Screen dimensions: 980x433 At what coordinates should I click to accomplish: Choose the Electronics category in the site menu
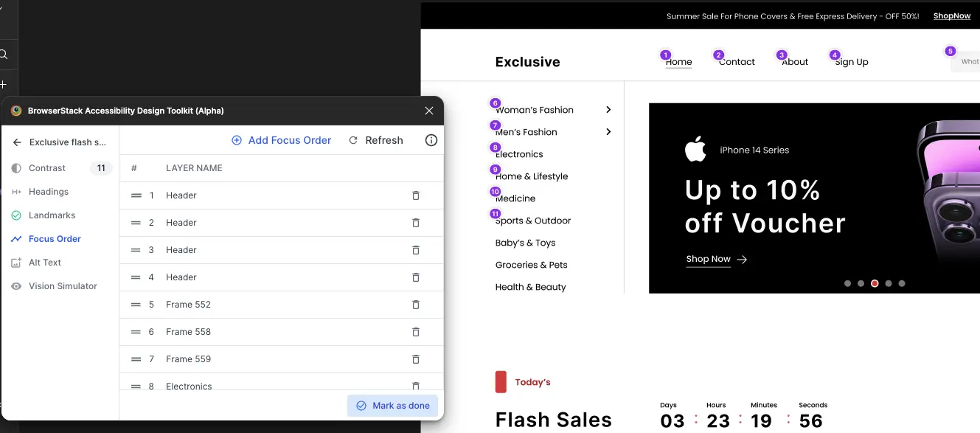[519, 154]
